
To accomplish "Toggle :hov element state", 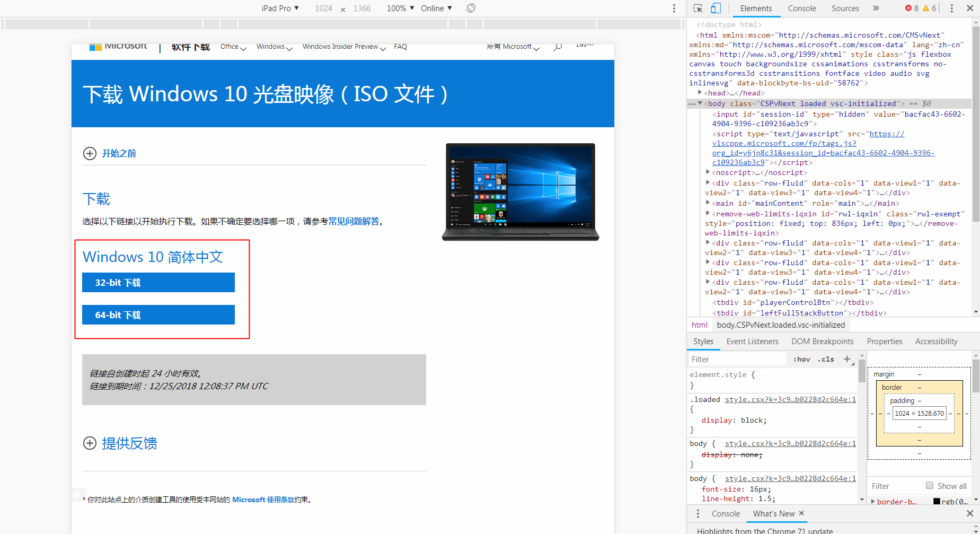I will tap(801, 359).
